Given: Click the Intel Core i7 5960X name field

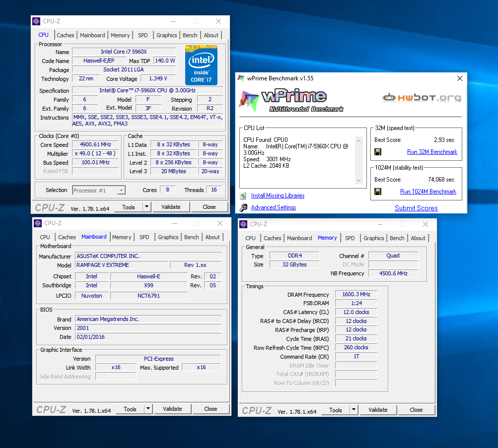Looking at the screenshot, I should click(x=124, y=52).
